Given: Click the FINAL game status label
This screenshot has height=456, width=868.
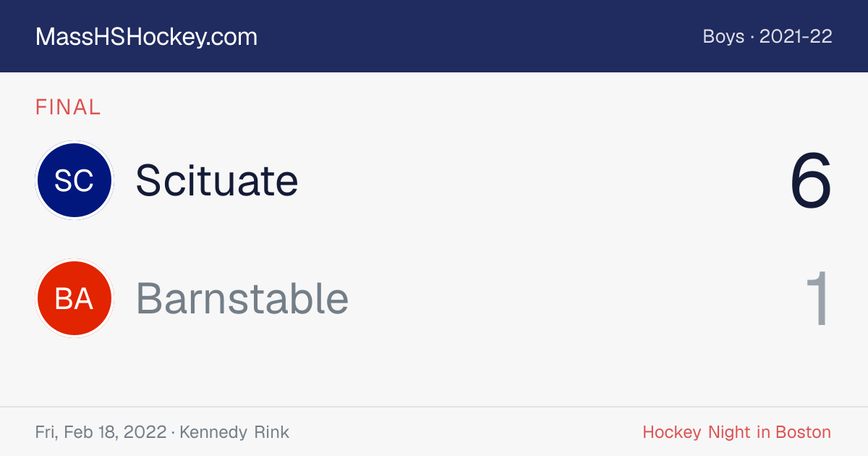Looking at the screenshot, I should pyautogui.click(x=68, y=107).
